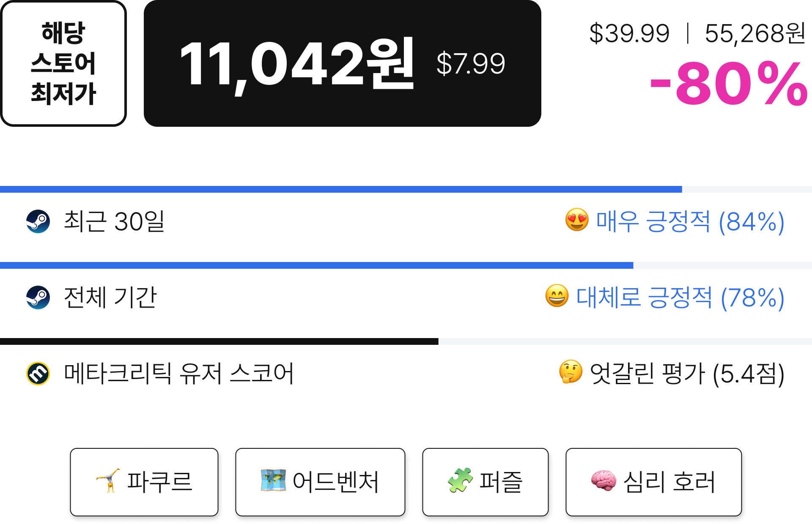
Task: Click the puzzle piece emoji in 퍼즐 tag
Action: coord(460,480)
